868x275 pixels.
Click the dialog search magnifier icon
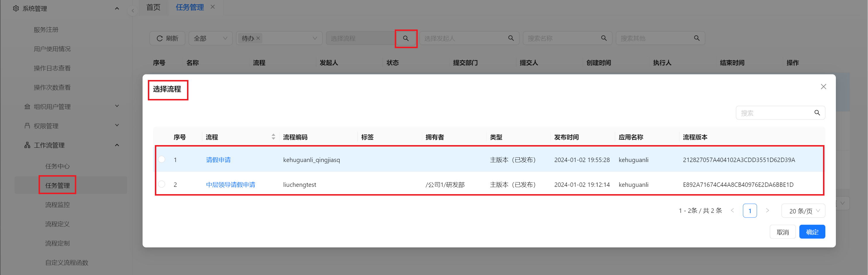[x=817, y=113]
